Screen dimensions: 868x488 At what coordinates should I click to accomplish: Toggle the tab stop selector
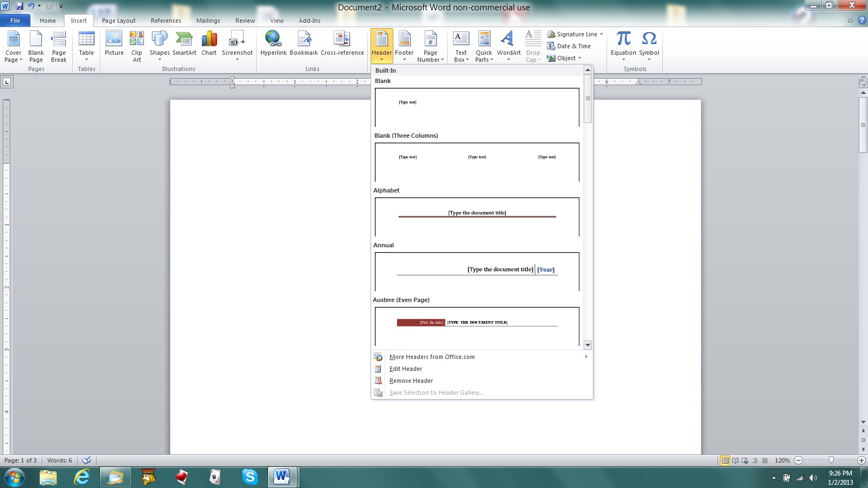click(x=7, y=82)
